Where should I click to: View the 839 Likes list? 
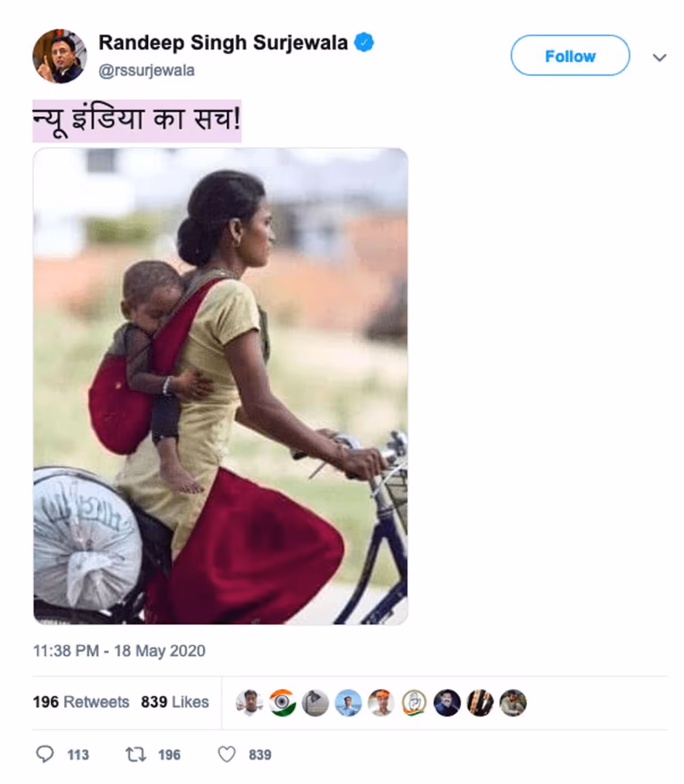tap(175, 702)
